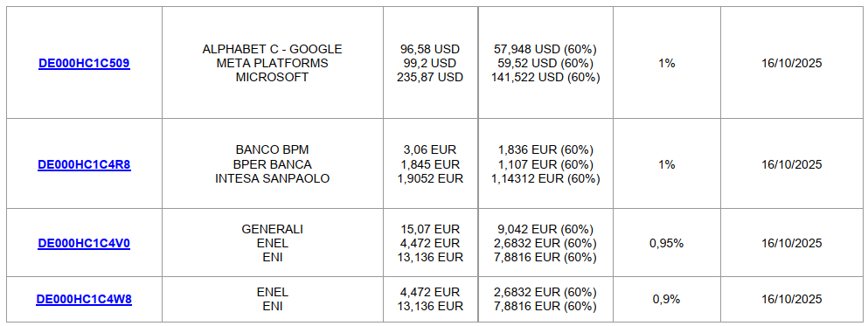The image size is (868, 326).
Task: Click the INTESA SANPAOLO underlying text
Action: [x=273, y=179]
